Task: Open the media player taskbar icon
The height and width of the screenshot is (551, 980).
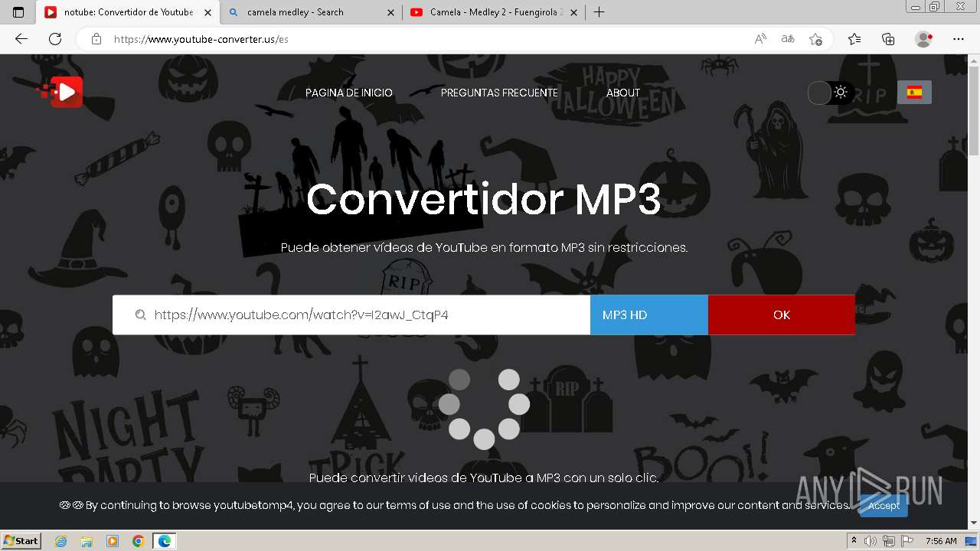Action: coord(113,541)
